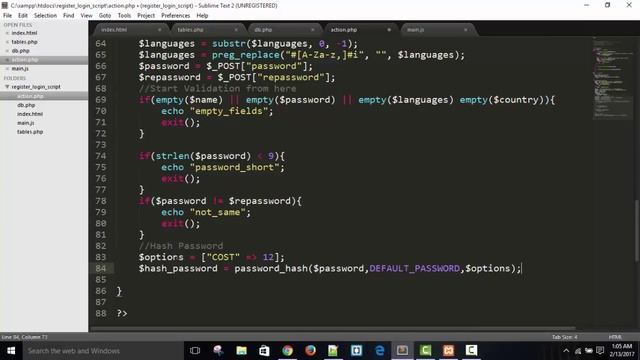Open the Project menu
Viewport: 640px width, 360px height.
point(146,16)
